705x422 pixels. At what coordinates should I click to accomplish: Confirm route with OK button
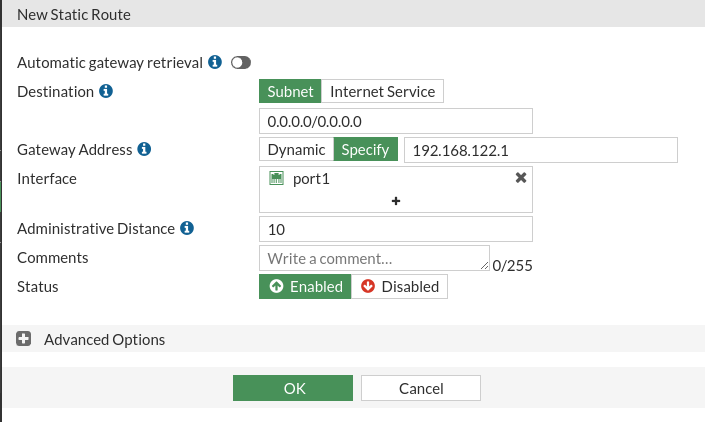click(x=293, y=388)
